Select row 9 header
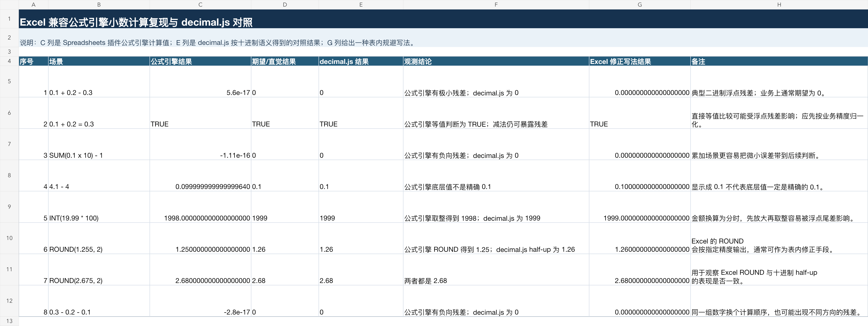868x326 pixels. 9,207
